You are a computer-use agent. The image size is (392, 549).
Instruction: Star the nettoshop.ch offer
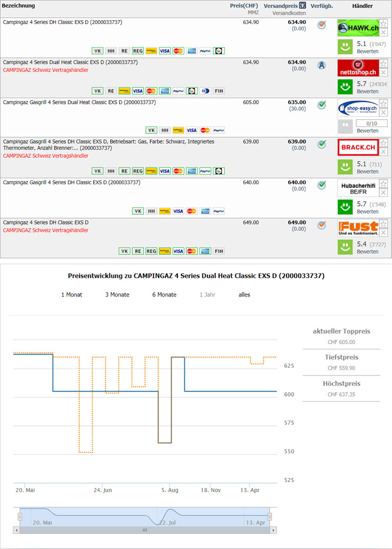tap(384, 64)
